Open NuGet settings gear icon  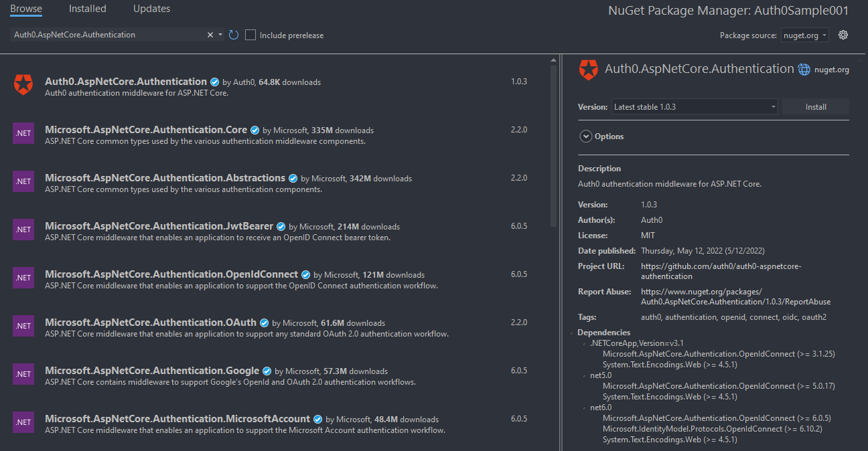(843, 35)
